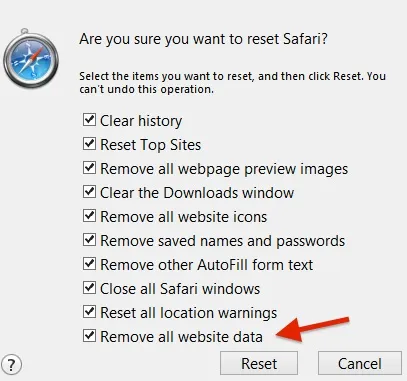The image size is (407, 381).
Task: Click the 'Are you sure' dialog heading
Action: [x=203, y=39]
